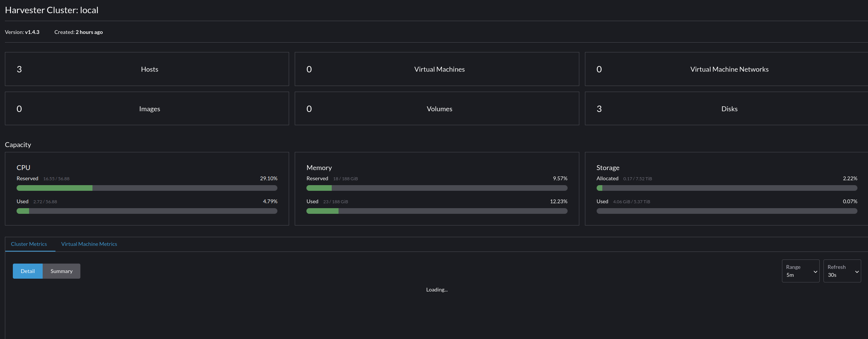The height and width of the screenshot is (339, 868).
Task: Select the Summary view toggle
Action: [x=62, y=271]
